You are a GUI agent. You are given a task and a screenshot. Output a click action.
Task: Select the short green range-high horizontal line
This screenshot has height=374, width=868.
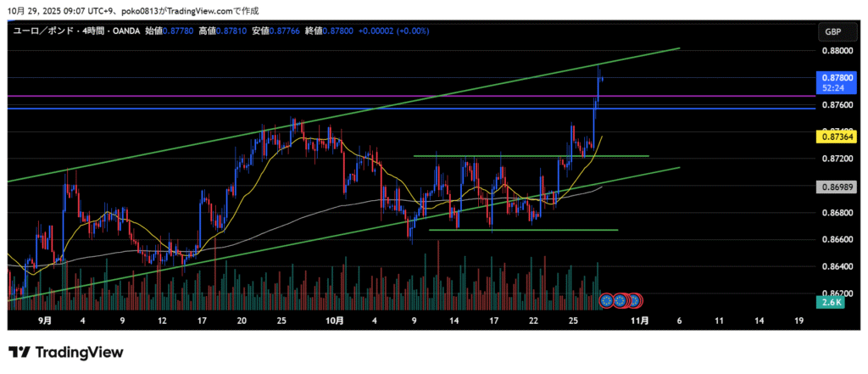[526, 156]
